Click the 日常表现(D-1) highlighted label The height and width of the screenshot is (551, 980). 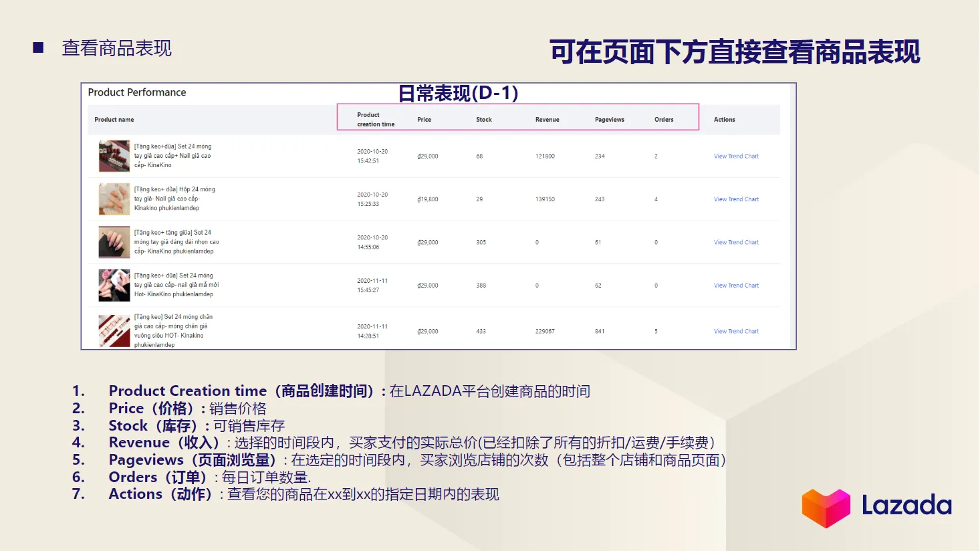point(458,93)
